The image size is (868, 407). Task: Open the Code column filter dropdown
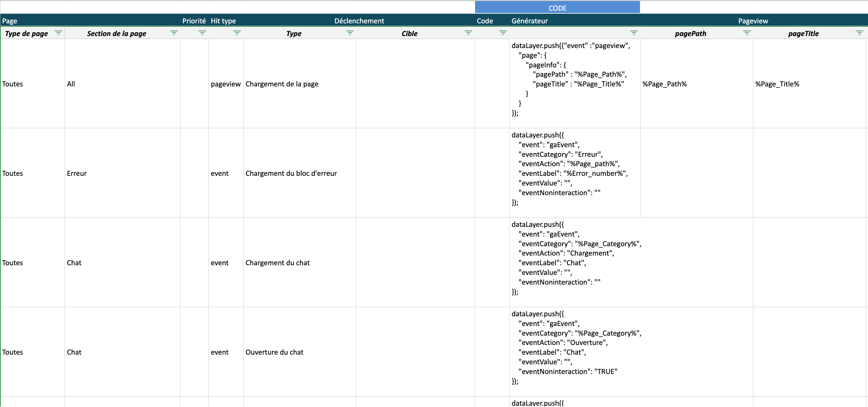(x=503, y=33)
